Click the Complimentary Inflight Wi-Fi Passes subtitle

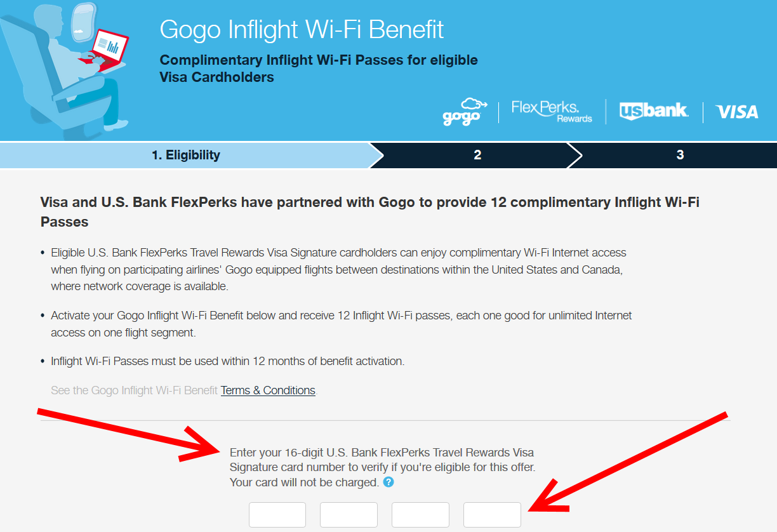pyautogui.click(x=319, y=69)
